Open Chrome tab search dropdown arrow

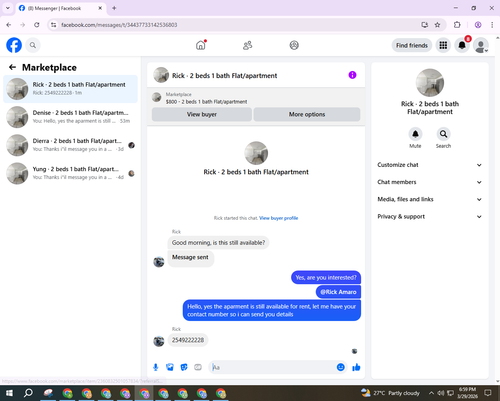(8, 8)
